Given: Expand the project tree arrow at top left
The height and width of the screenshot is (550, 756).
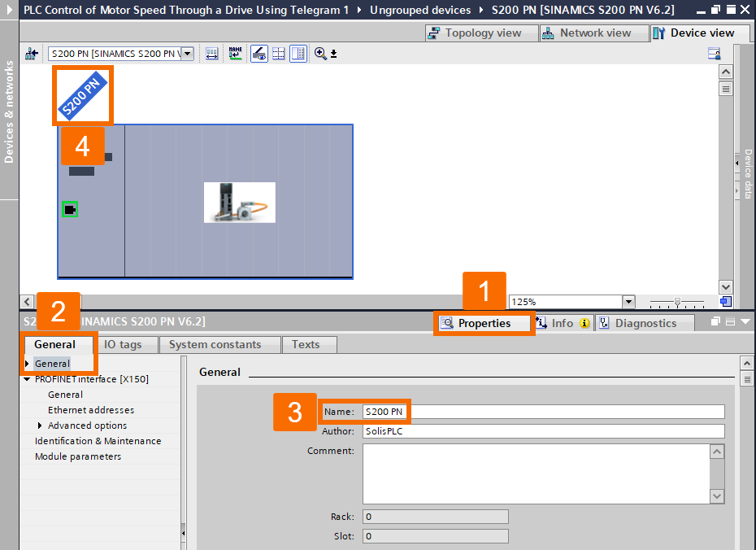Looking at the screenshot, I should [x=9, y=10].
